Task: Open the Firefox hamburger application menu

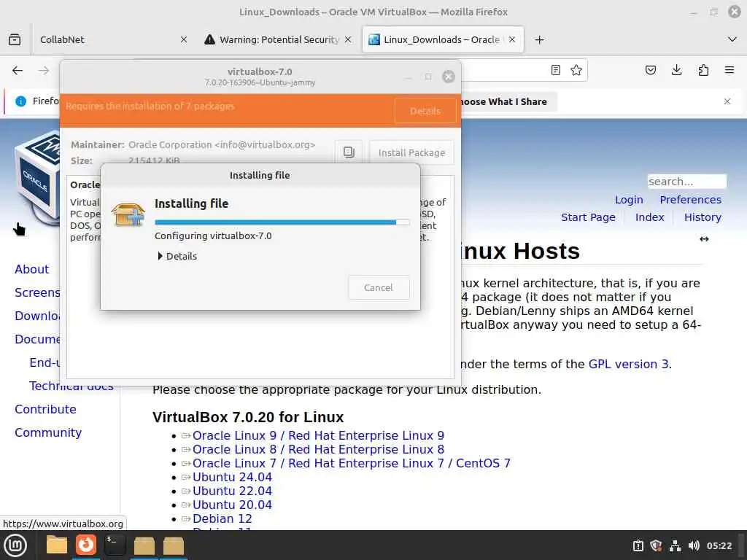Action: [729, 71]
